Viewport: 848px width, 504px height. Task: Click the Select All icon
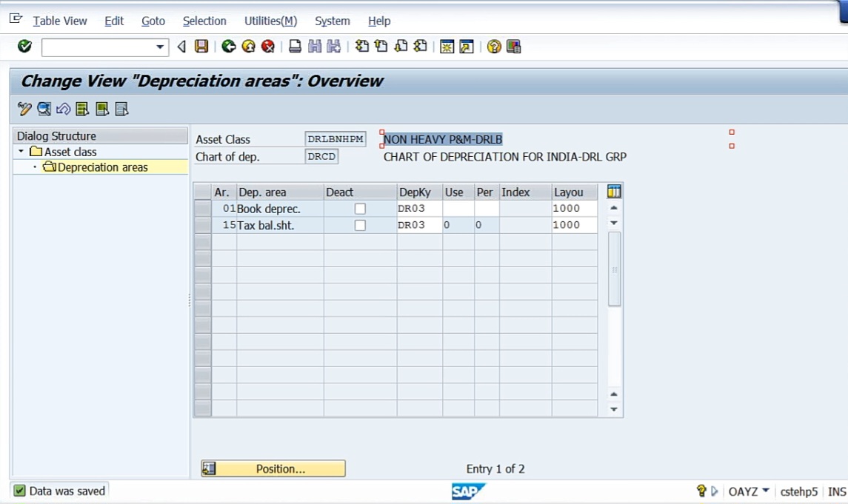tap(83, 109)
